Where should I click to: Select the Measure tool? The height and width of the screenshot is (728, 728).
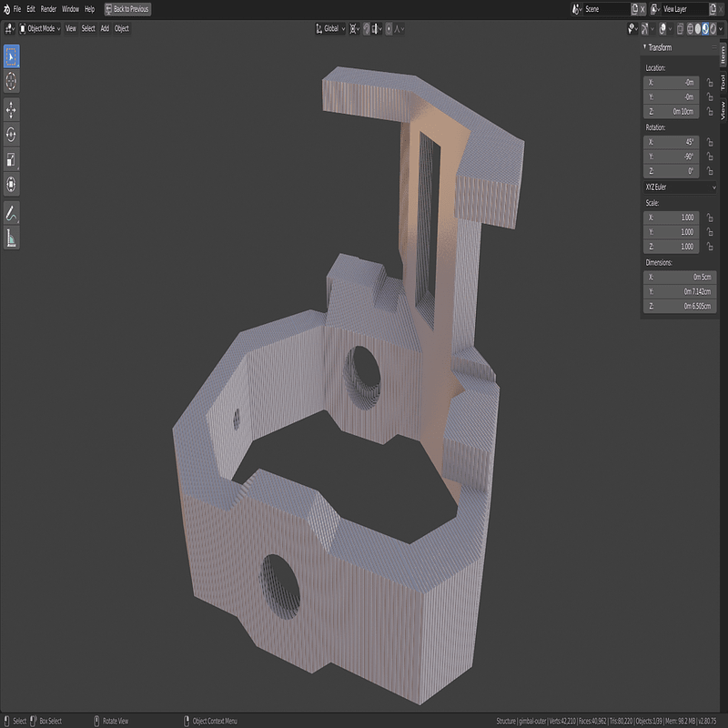point(11,238)
